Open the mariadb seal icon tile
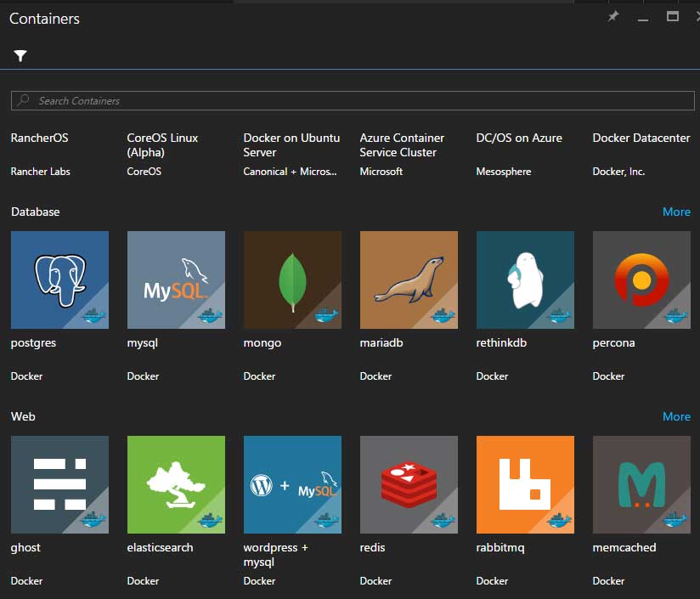Screen dimensions: 700x599 [409, 280]
